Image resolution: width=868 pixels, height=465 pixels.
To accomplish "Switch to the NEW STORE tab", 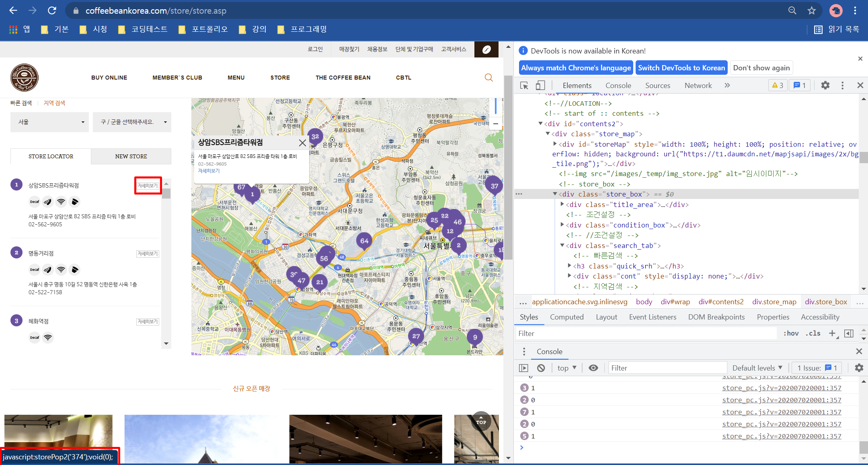I will coord(131,156).
